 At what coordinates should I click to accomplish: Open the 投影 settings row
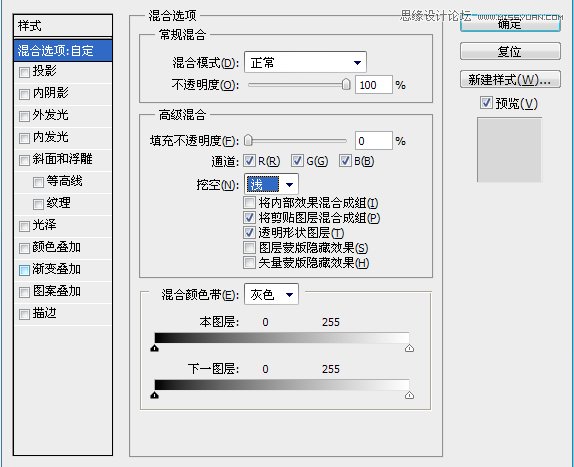tap(63, 72)
